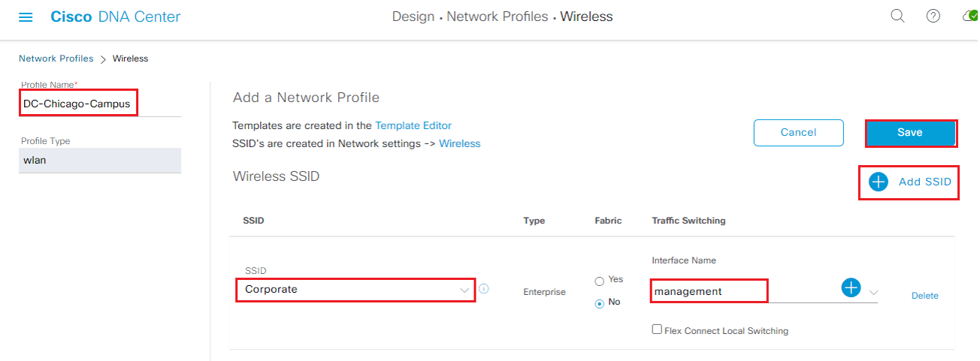Open the Wireless network settings link
The height and width of the screenshot is (361, 980).
click(460, 143)
